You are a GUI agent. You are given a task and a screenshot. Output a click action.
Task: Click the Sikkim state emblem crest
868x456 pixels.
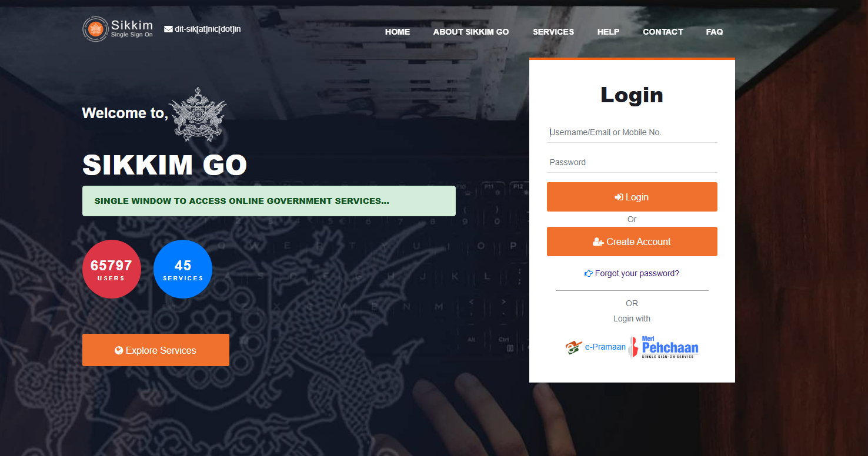tap(197, 115)
